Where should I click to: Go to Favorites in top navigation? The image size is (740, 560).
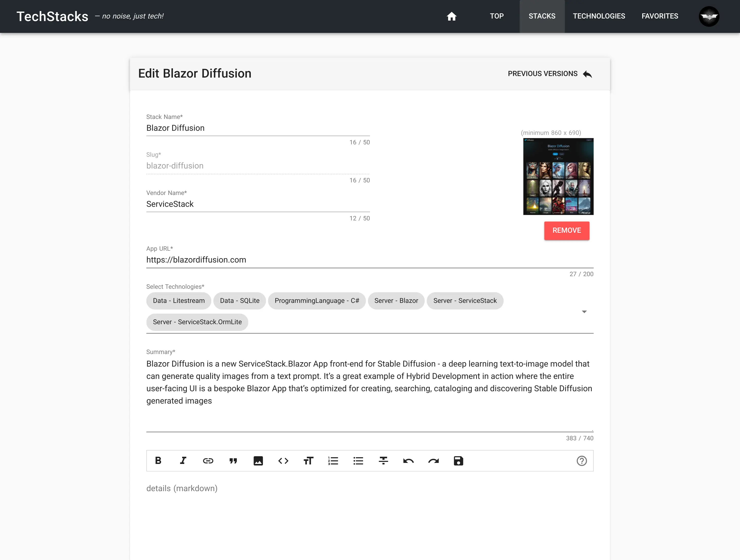(660, 16)
